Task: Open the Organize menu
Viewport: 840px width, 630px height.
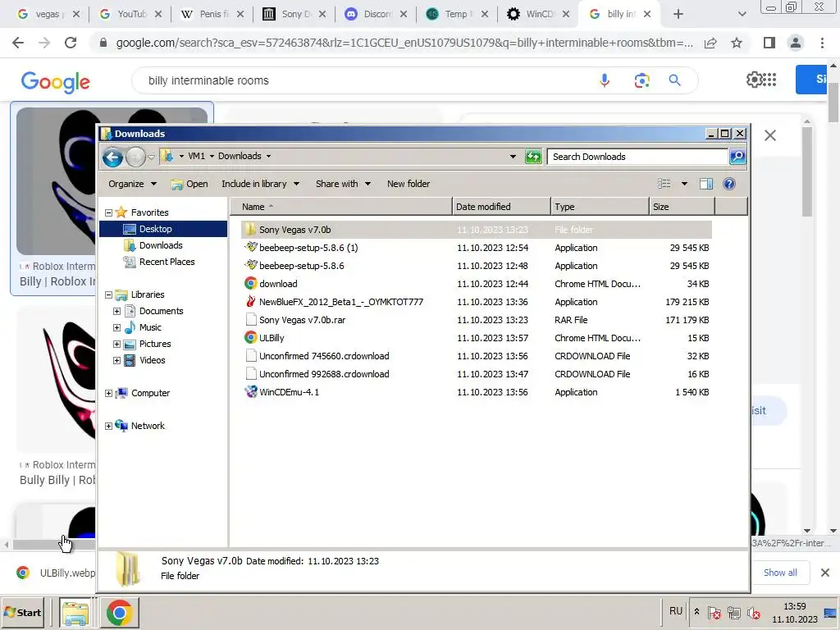Action: point(132,184)
